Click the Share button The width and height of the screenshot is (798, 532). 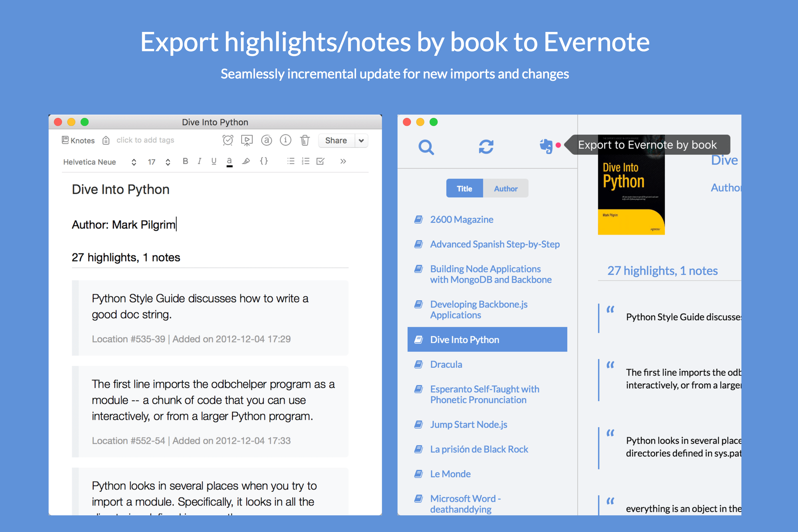coord(336,140)
